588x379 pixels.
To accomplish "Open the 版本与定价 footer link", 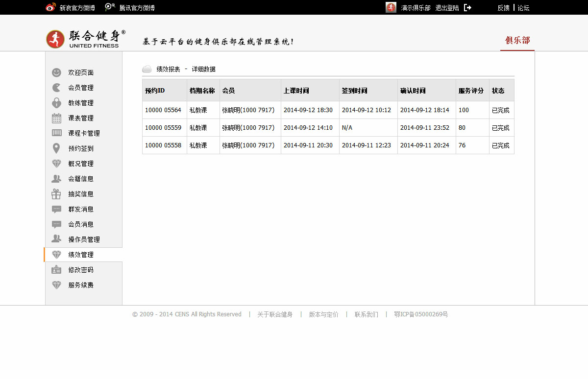I will [323, 314].
